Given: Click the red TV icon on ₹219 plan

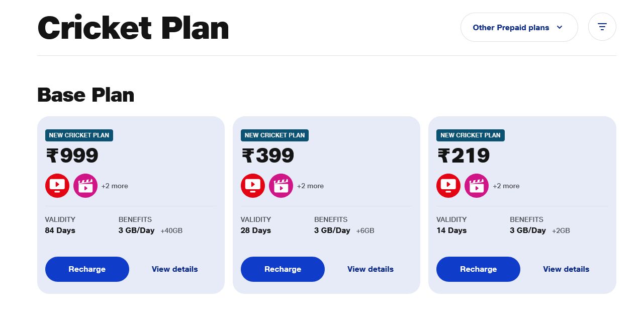Looking at the screenshot, I should [448, 186].
